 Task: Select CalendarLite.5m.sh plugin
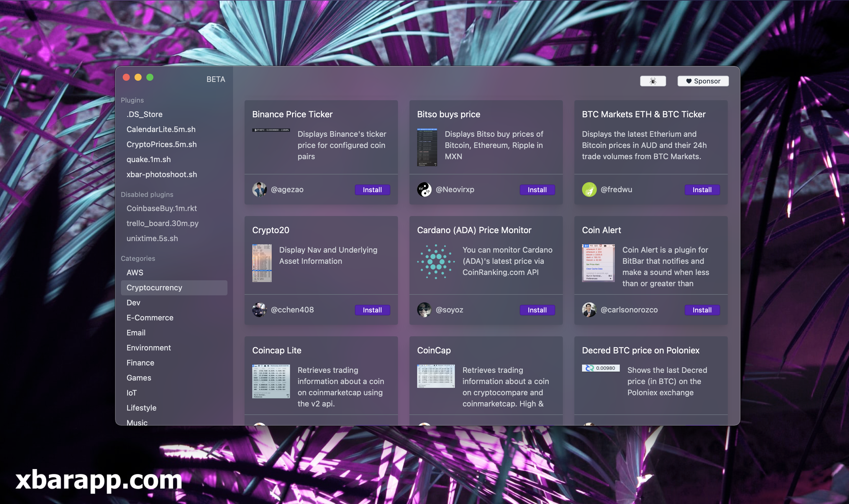[x=174, y=129]
